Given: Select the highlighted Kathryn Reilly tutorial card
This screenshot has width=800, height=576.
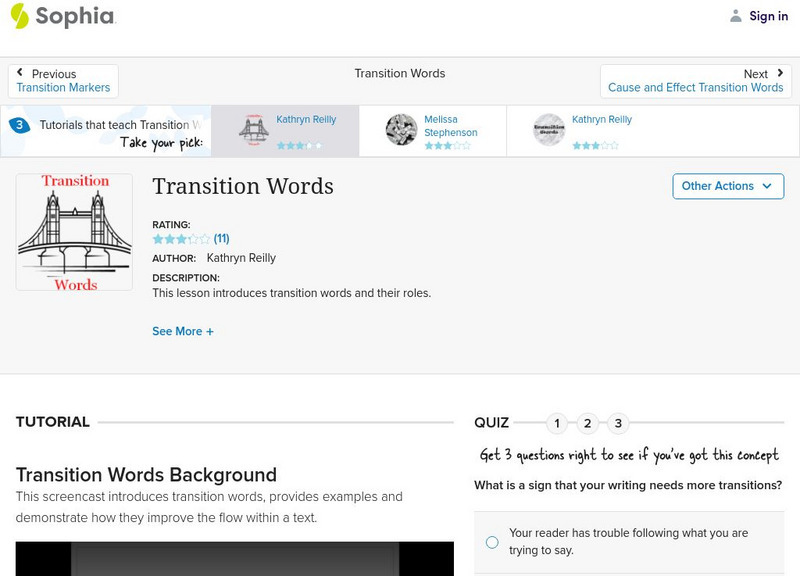Looking at the screenshot, I should pyautogui.click(x=290, y=130).
